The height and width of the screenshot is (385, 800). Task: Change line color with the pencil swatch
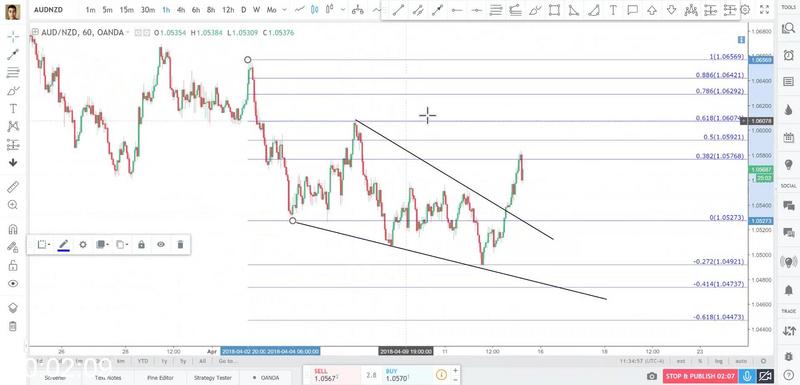click(63, 245)
